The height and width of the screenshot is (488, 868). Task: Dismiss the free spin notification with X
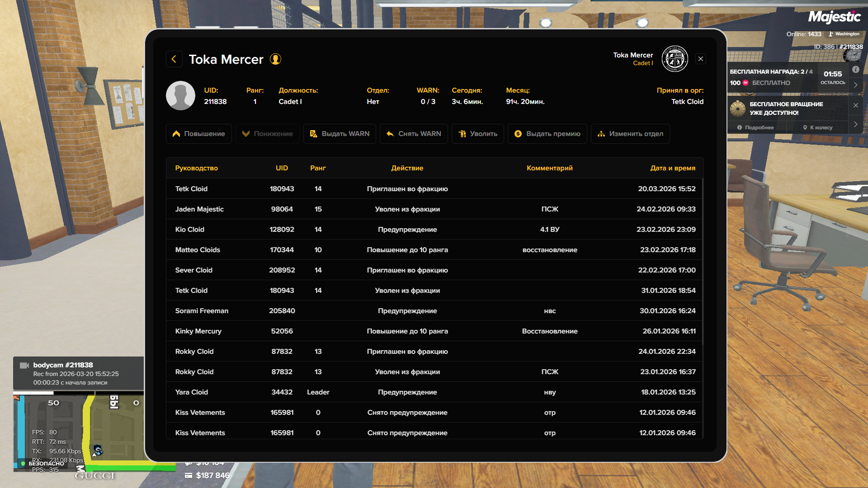(855, 105)
